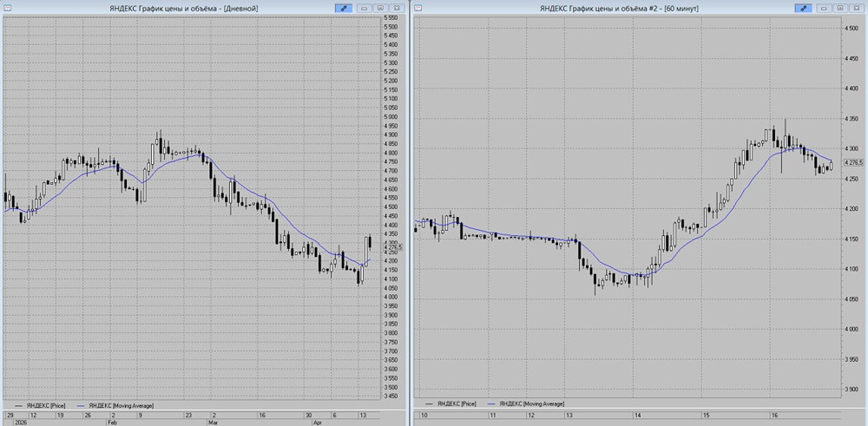
Task: Maximize the 60 минут chart window
Action: coord(840,9)
